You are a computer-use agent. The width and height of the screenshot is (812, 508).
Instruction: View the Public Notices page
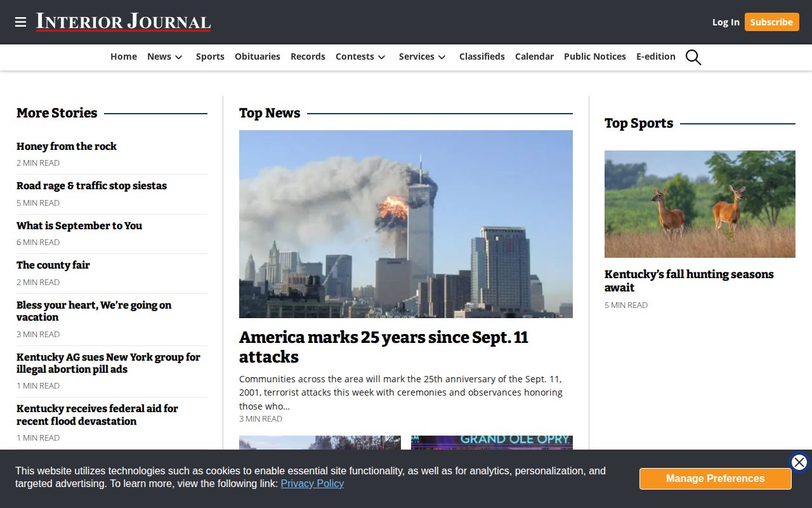tap(595, 57)
